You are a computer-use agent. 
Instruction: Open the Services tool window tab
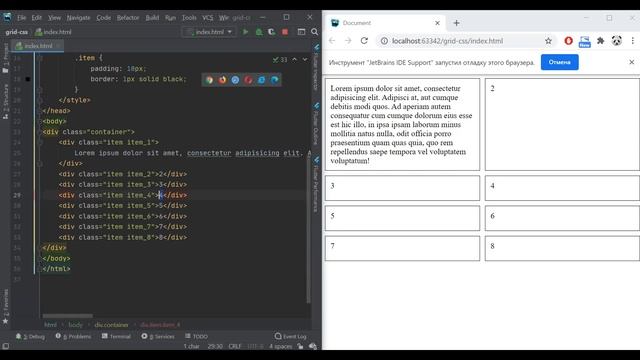pyautogui.click(x=158, y=336)
